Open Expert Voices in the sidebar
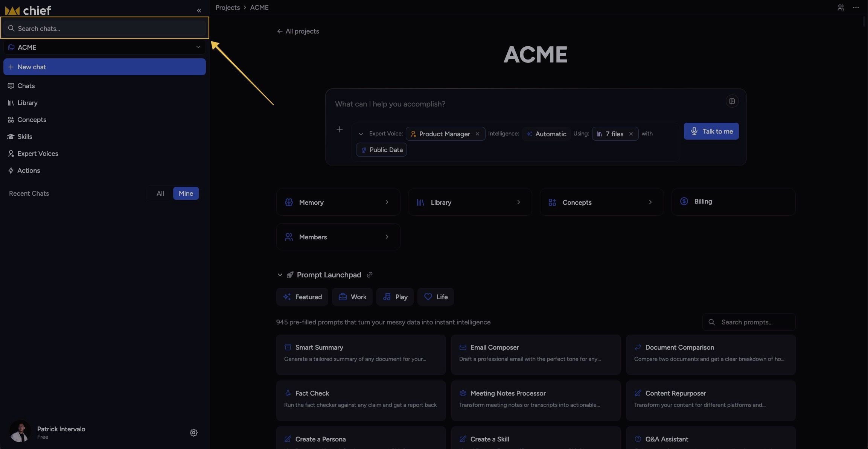 pos(105,154)
